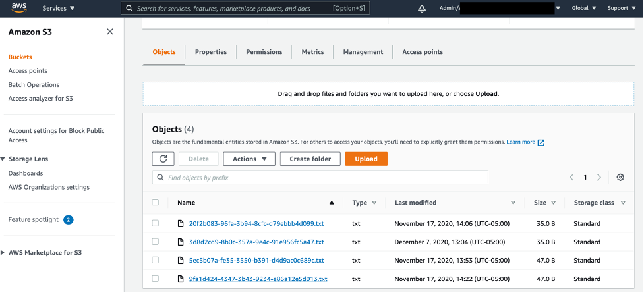
Task: Switch to the Properties tab
Action: pyautogui.click(x=211, y=52)
